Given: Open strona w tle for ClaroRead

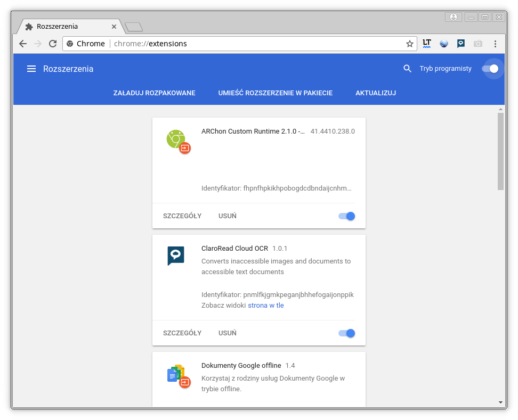Looking at the screenshot, I should click(265, 305).
